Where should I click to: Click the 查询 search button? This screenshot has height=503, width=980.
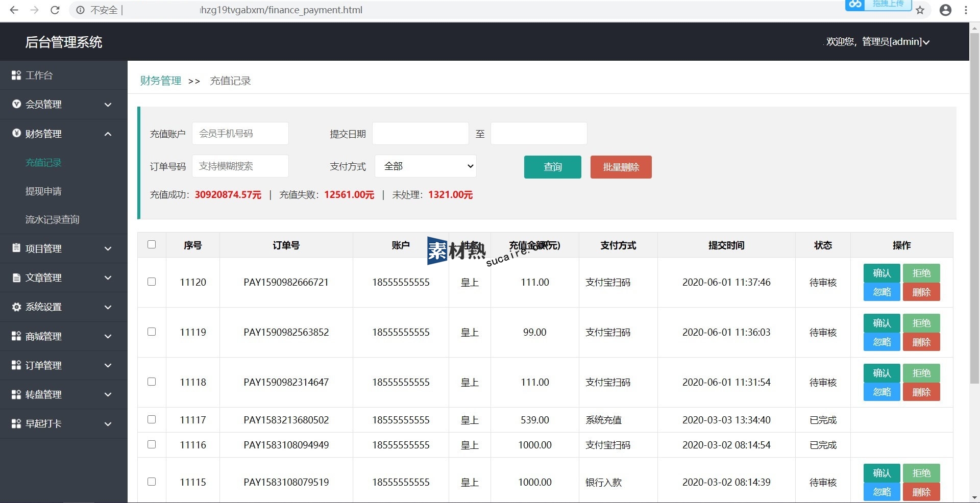pos(552,167)
